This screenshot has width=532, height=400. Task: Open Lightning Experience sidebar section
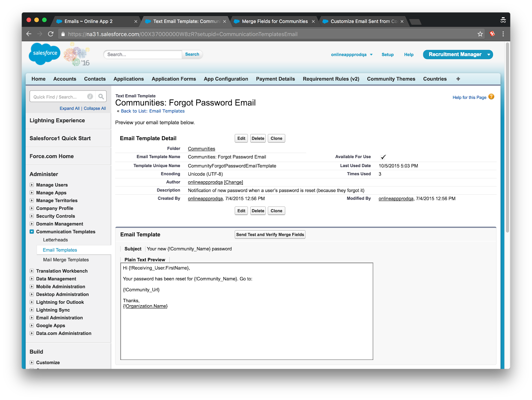(x=57, y=120)
